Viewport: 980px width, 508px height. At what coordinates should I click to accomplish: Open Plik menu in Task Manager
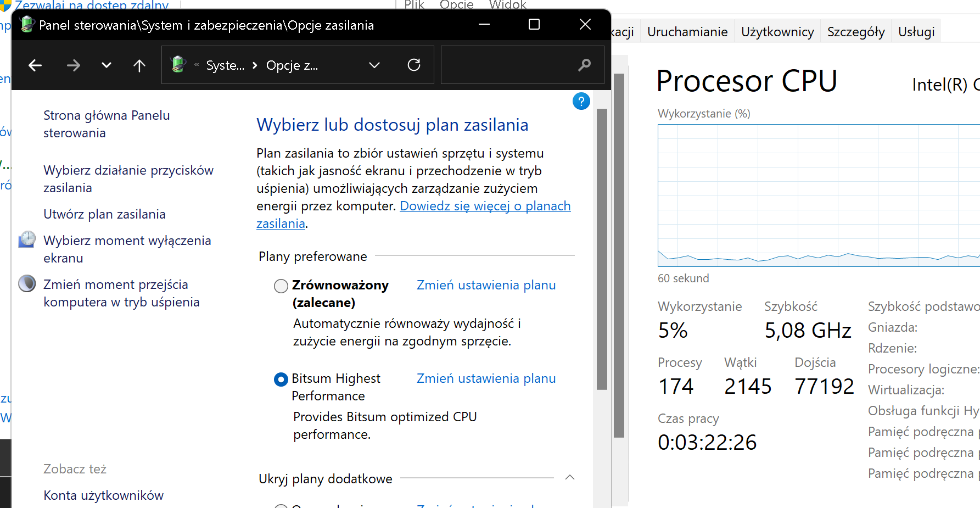click(414, 5)
